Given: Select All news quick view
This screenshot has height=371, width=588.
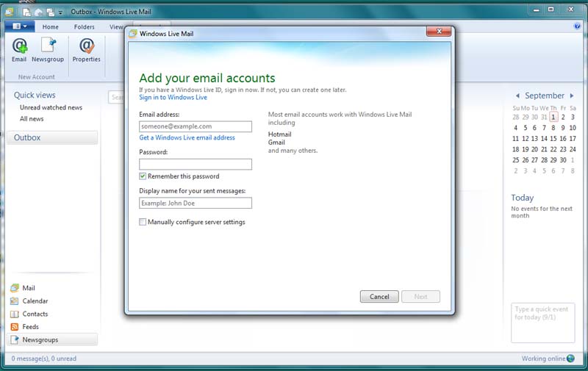Looking at the screenshot, I should pyautogui.click(x=32, y=119).
